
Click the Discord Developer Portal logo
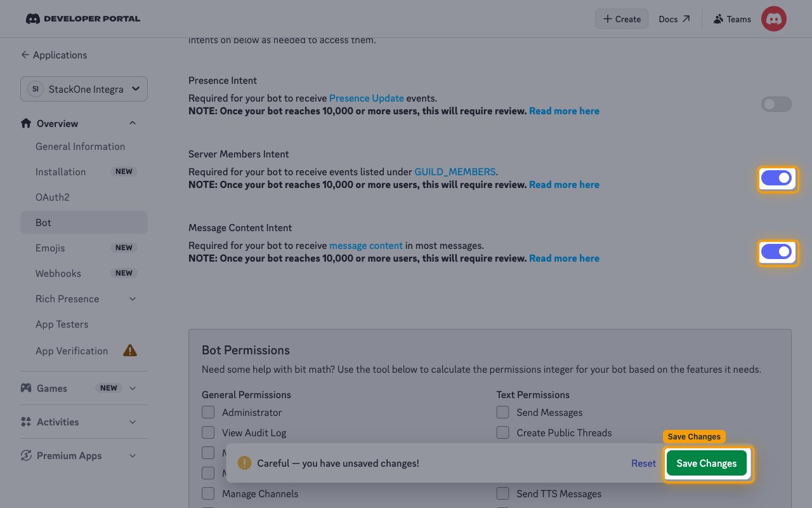coord(83,19)
